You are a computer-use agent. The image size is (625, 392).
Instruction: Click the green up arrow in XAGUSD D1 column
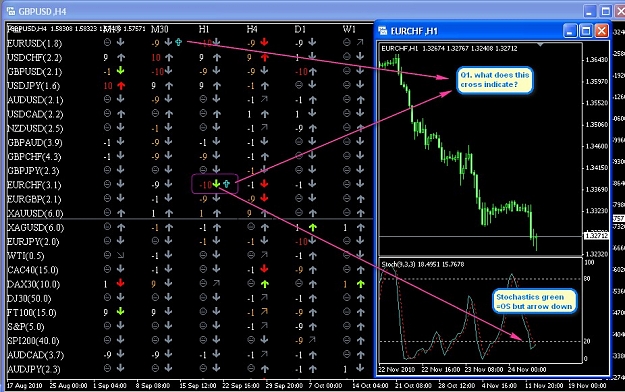[x=312, y=227]
